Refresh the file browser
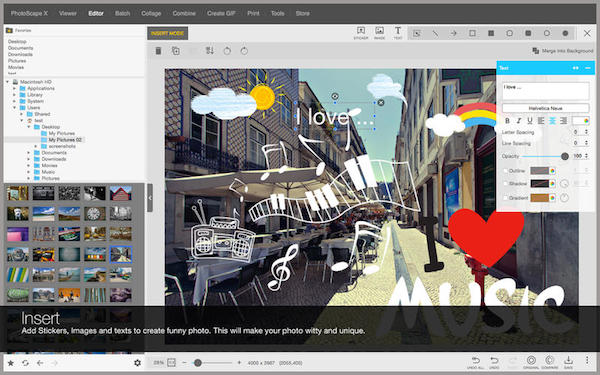This screenshot has height=375, width=600. pyautogui.click(x=25, y=363)
